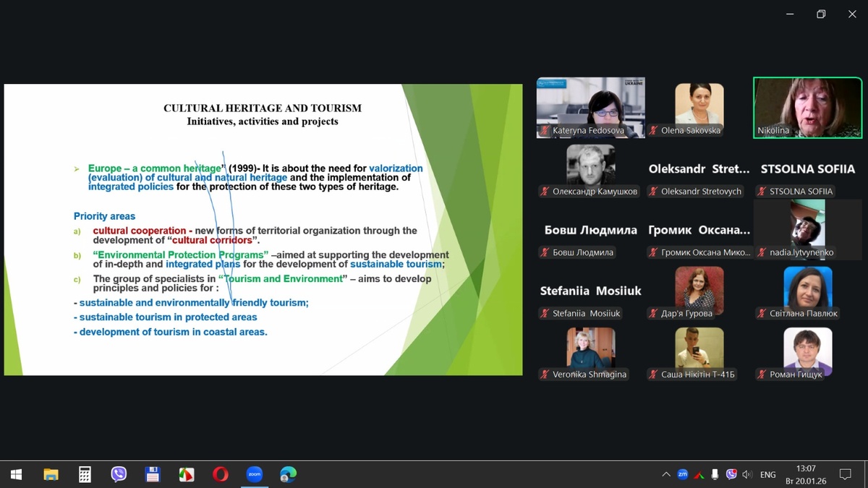Viewport: 868px width, 488px height.
Task: Click the shared presentation slide
Action: coord(263,229)
